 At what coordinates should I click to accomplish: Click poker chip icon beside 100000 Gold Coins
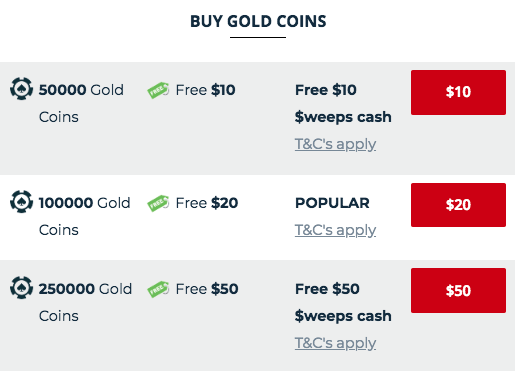[21, 201]
